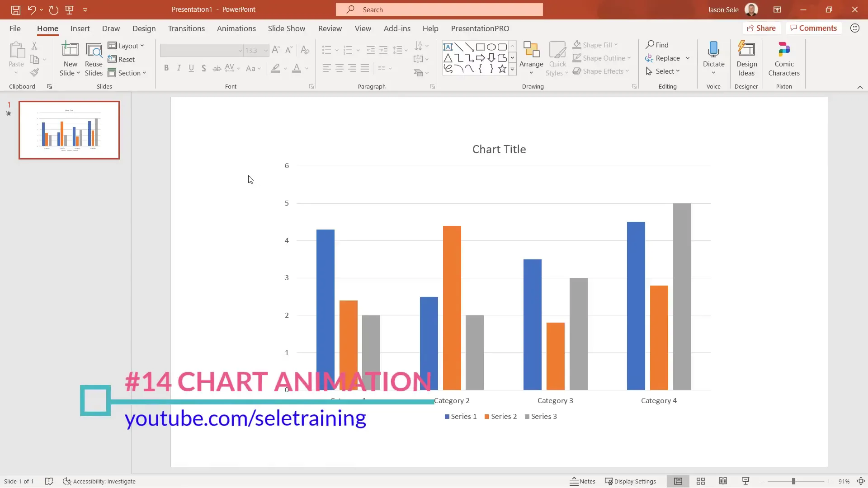Switch to Slide Sorter view
Viewport: 868px width, 488px height.
701,481
